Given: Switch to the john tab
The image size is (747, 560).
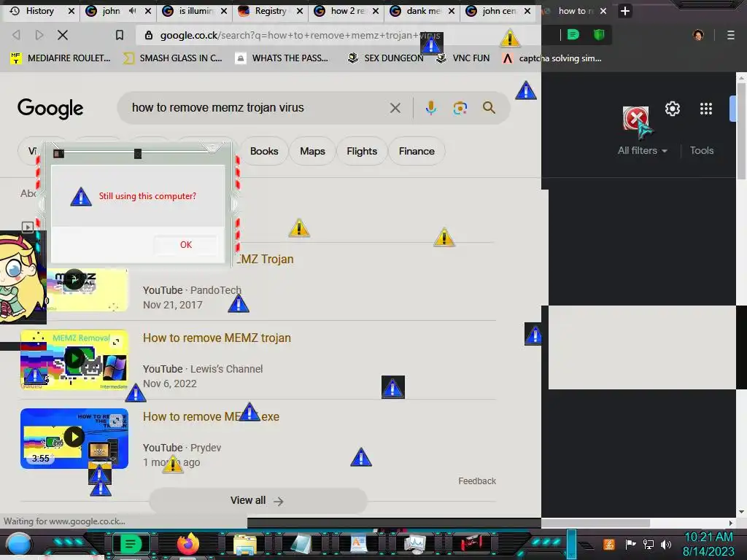Looking at the screenshot, I should coord(111,11).
